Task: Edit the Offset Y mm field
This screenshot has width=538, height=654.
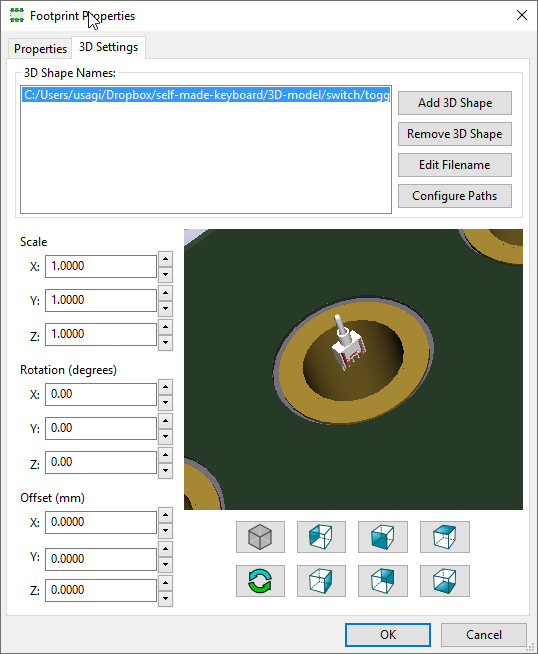Action: click(x=101, y=559)
